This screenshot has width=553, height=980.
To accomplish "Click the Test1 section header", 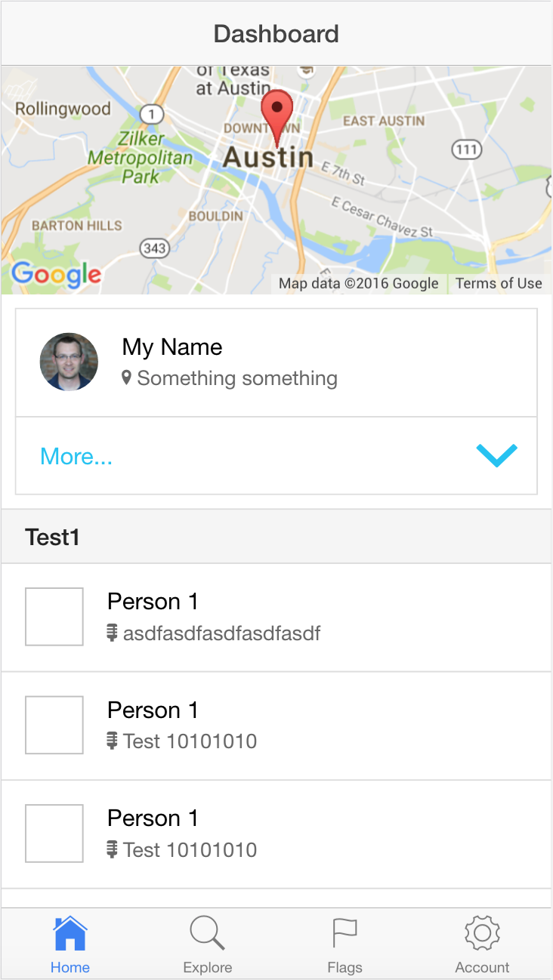I will [52, 537].
